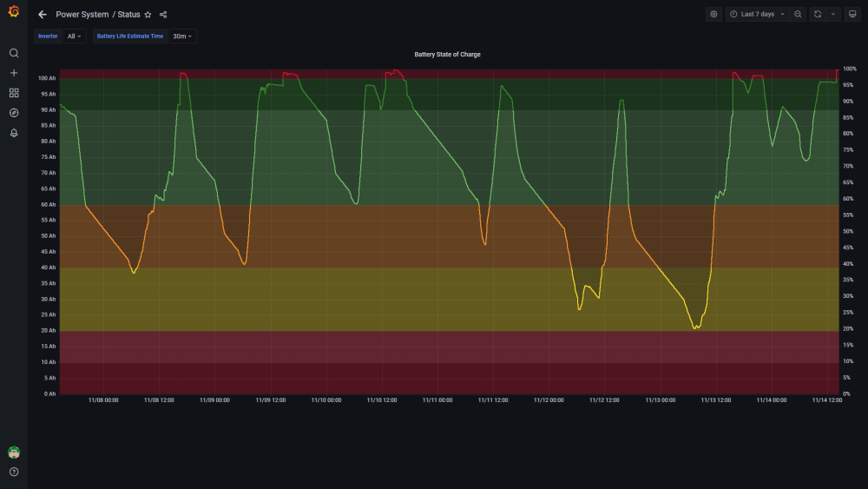Click the user avatar in sidebar
This screenshot has width=868, height=489.
click(14, 453)
